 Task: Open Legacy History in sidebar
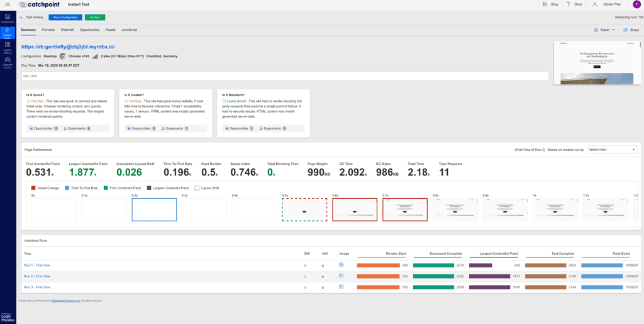(8, 48)
